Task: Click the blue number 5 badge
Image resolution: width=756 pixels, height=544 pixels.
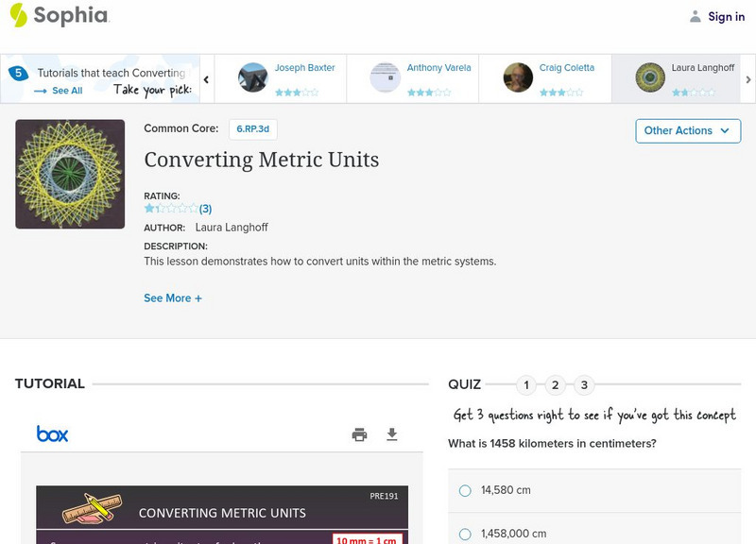Action: tap(18, 74)
